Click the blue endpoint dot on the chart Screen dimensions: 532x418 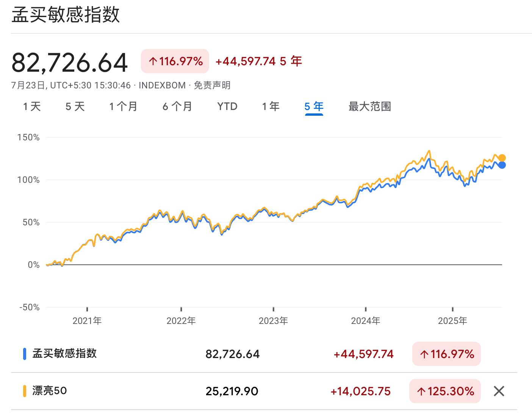tap(502, 165)
